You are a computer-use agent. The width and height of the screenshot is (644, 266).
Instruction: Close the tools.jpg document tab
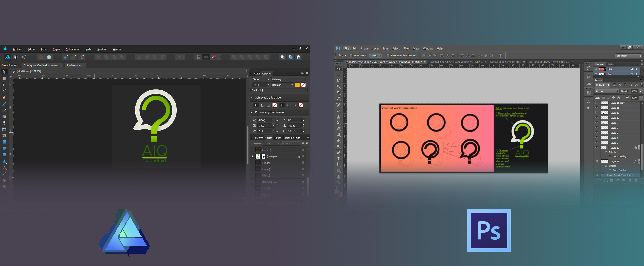pos(572,62)
